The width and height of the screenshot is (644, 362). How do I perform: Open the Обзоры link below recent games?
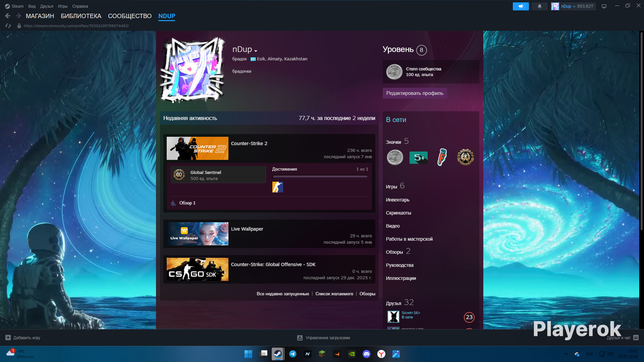(367, 294)
